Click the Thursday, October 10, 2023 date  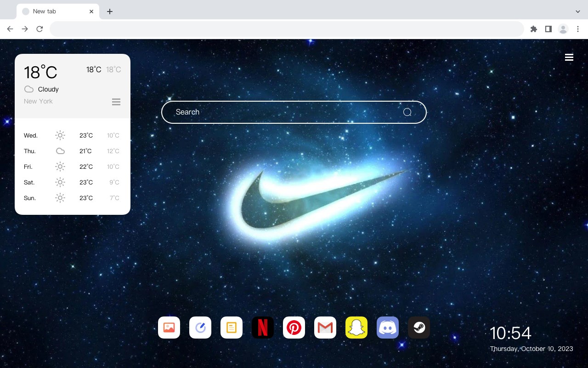coord(531,349)
